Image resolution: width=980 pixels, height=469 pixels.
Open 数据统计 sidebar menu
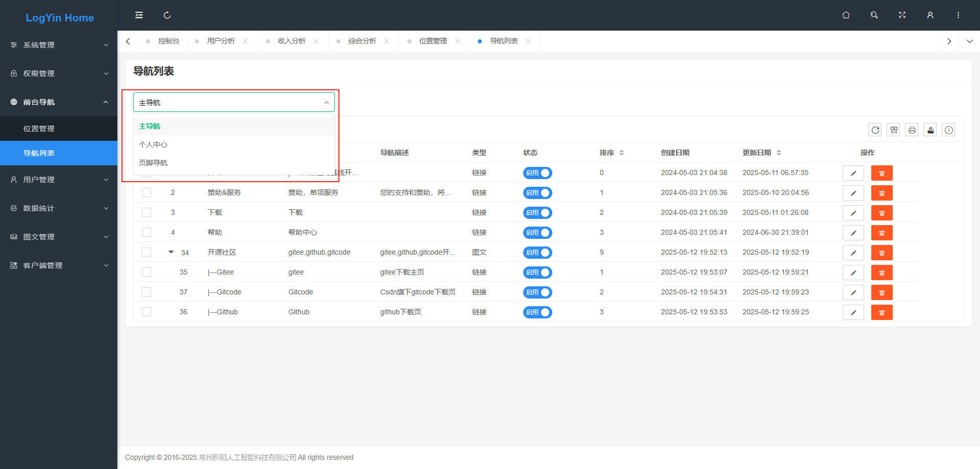(59, 208)
